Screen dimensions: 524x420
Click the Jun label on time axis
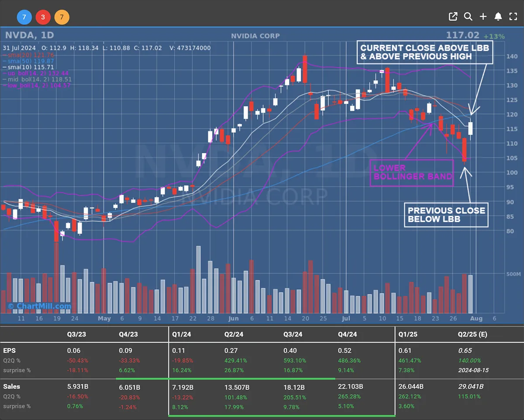click(x=233, y=319)
